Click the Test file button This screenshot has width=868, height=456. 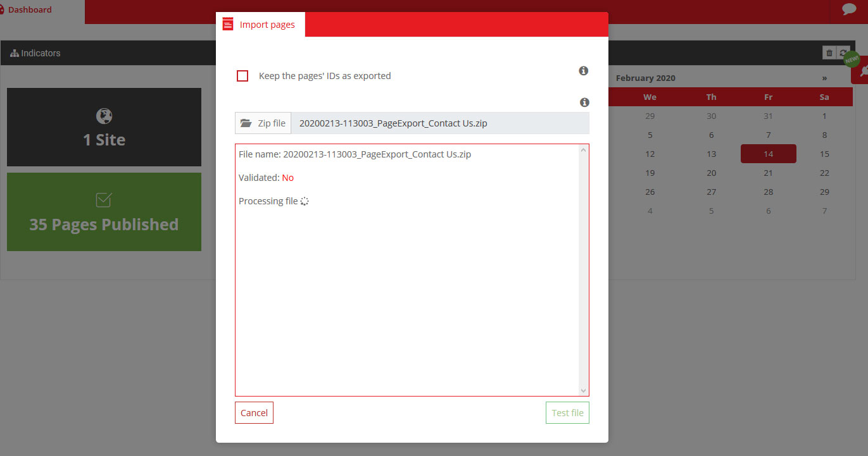567,413
